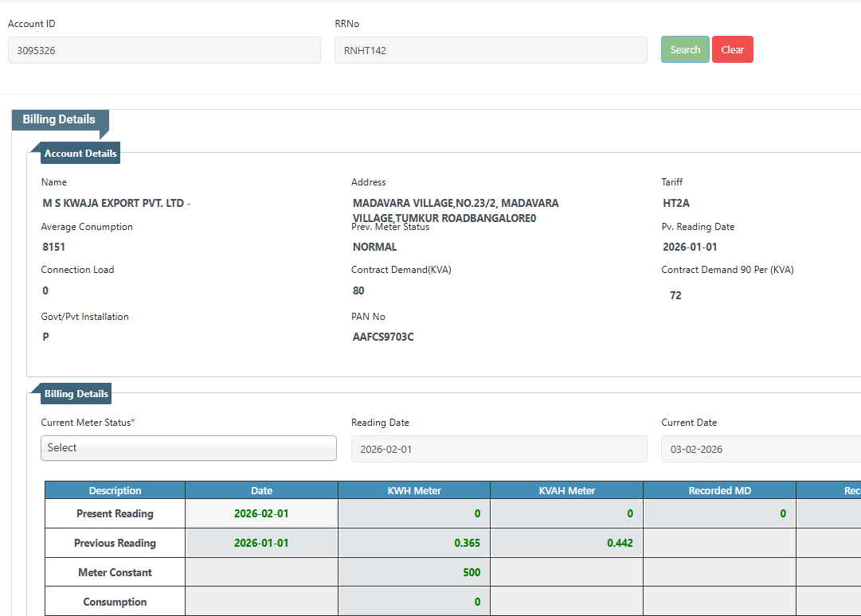Viewport: 861px width, 616px height.
Task: Click the Consumption KWH value cell
Action: [414, 602]
